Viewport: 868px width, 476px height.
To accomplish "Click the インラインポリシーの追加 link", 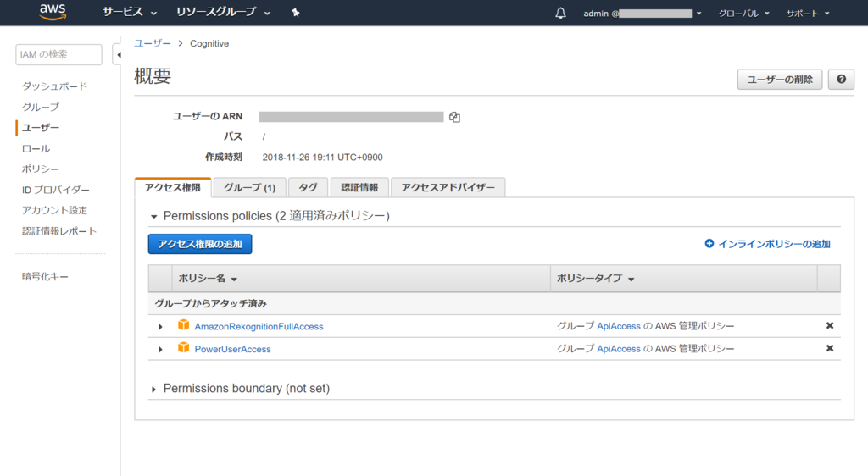I will pos(774,244).
